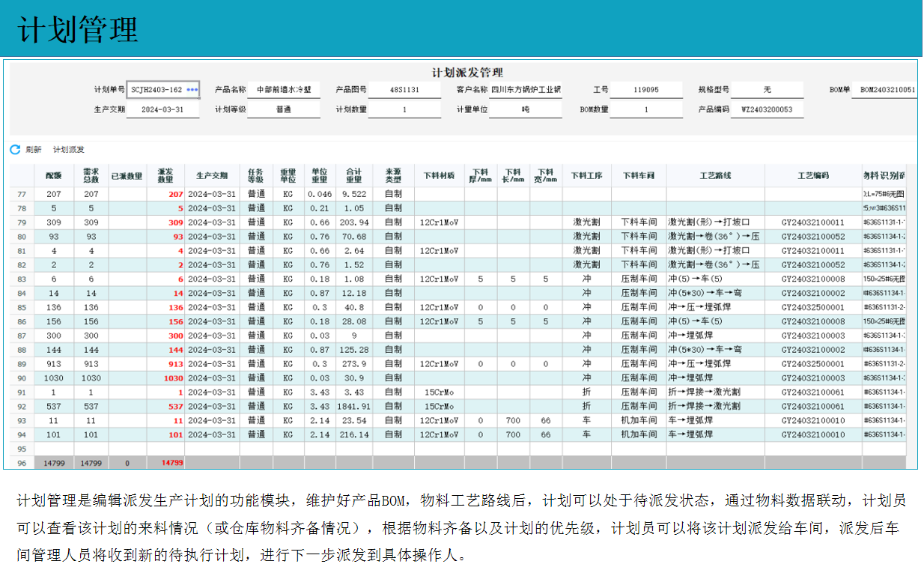
Task: Click total weight cell 216.14
Action: click(354, 434)
